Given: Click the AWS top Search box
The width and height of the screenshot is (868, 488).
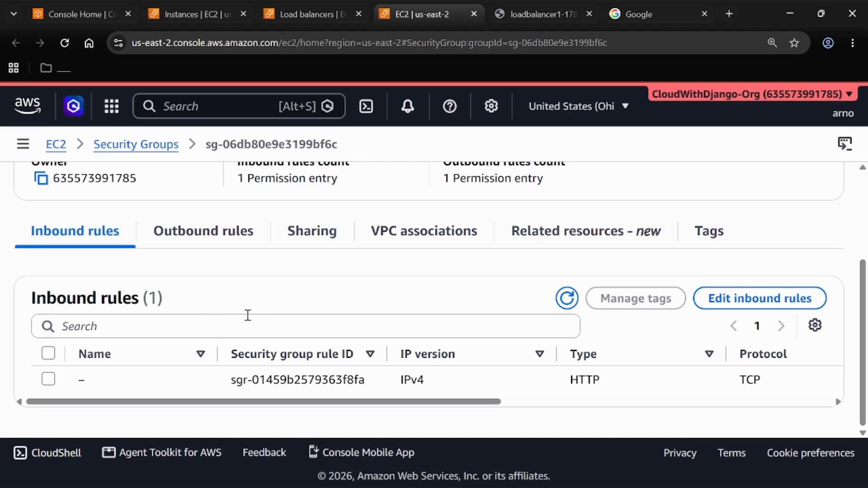Looking at the screenshot, I should [x=239, y=106].
